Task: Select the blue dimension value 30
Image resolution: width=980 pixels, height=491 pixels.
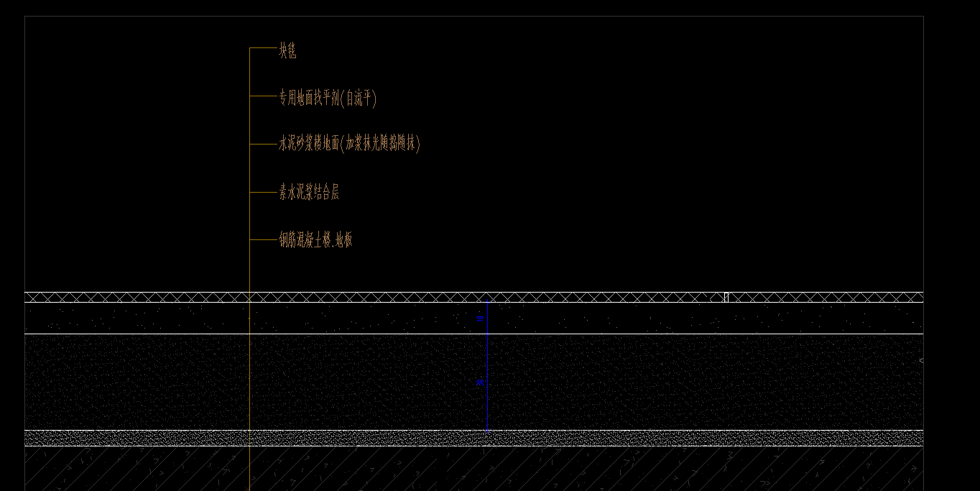Action: [x=481, y=382]
